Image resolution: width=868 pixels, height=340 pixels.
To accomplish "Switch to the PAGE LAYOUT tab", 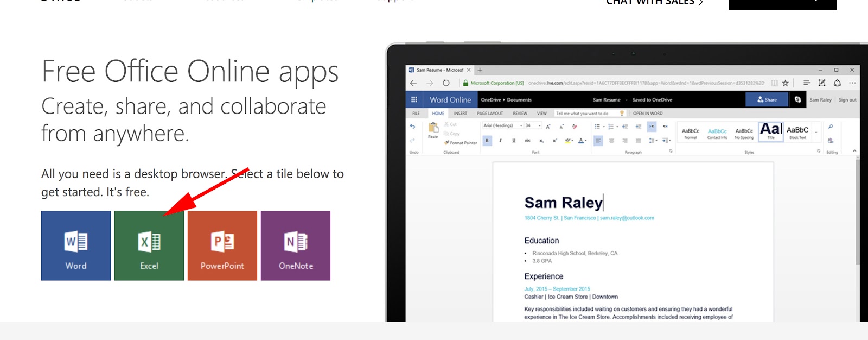I will pos(490,114).
